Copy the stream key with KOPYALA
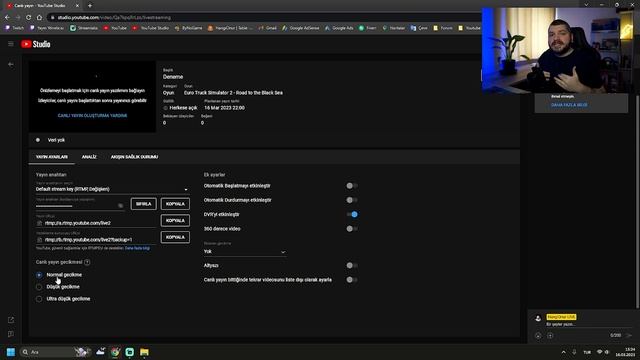The width and height of the screenshot is (640, 360). [175, 204]
